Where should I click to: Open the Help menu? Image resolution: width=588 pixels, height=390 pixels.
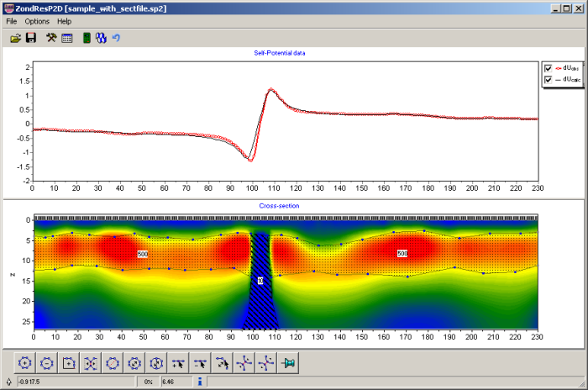pos(65,21)
